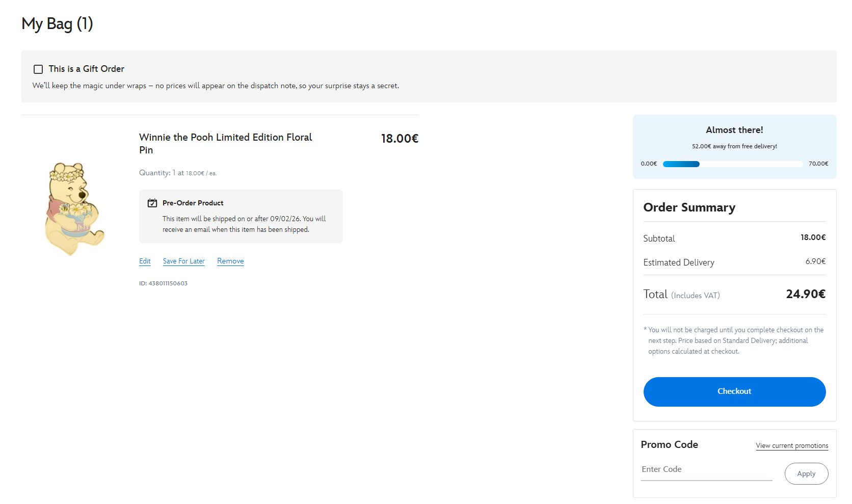Viewport: 852px width, 504px height.
Task: Edit the pin item in bag
Action: pos(145,261)
